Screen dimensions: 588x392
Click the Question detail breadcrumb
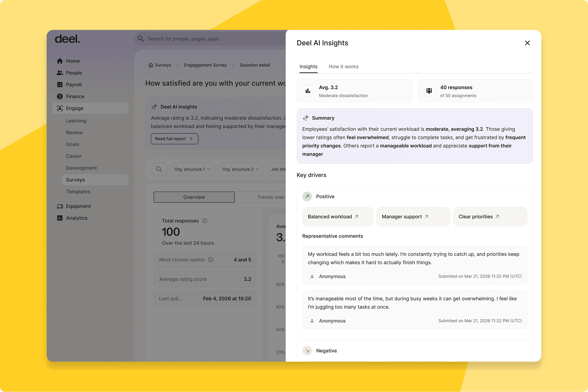[255, 65]
